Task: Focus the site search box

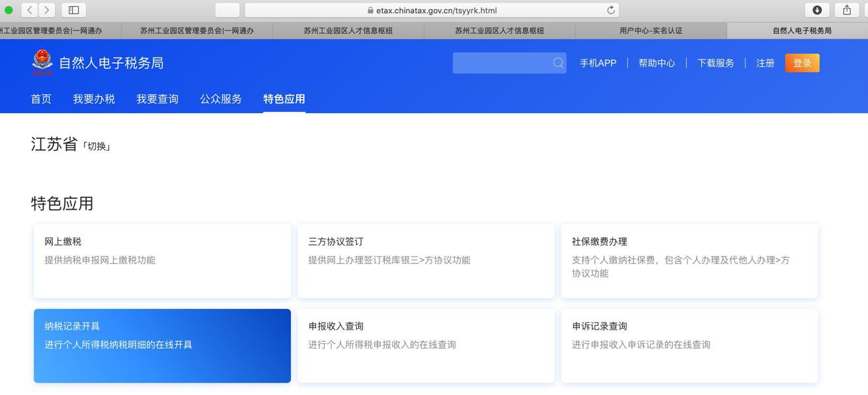Action: pos(509,63)
